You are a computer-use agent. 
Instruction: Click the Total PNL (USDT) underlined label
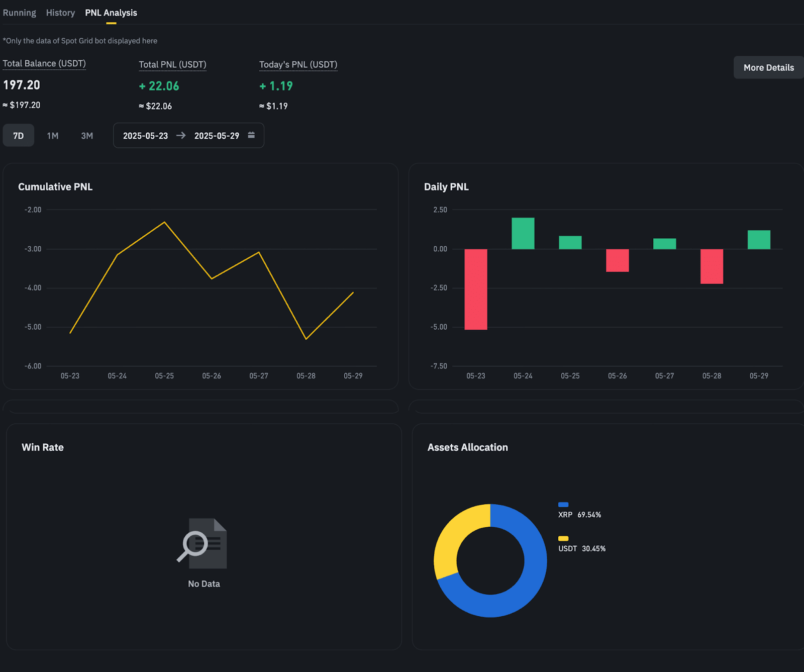(172, 64)
